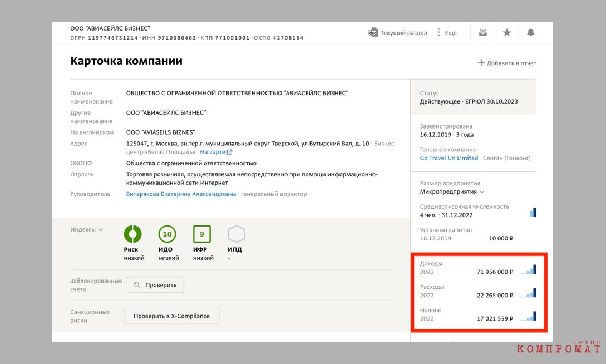The height and width of the screenshot is (364, 606).
Task: Add company to favorites with star icon
Action: click(507, 32)
